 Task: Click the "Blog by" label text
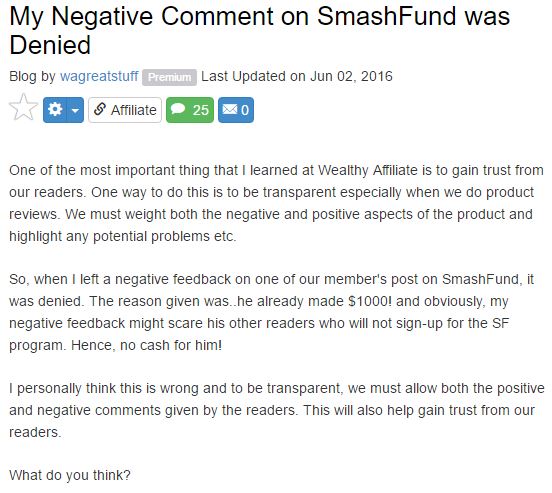click(x=32, y=76)
